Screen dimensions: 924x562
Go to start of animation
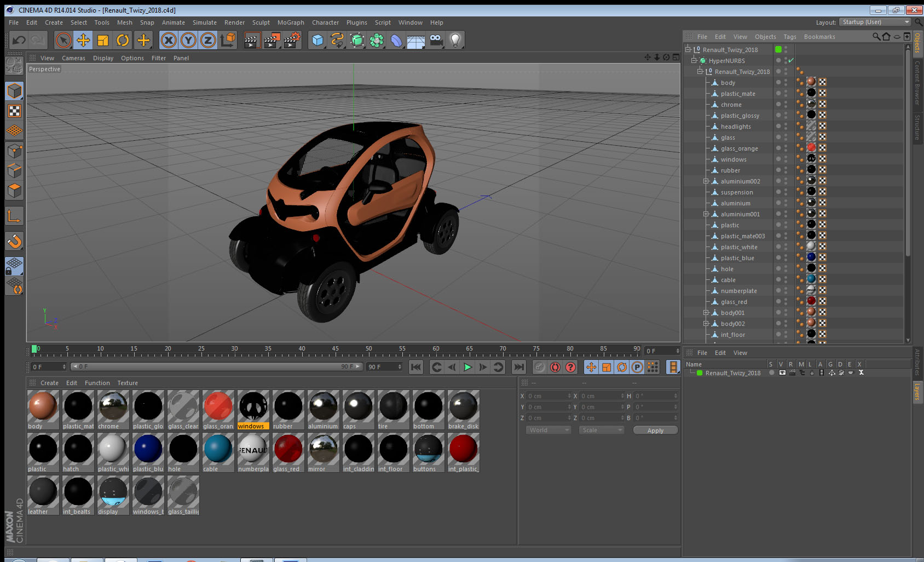coord(416,367)
